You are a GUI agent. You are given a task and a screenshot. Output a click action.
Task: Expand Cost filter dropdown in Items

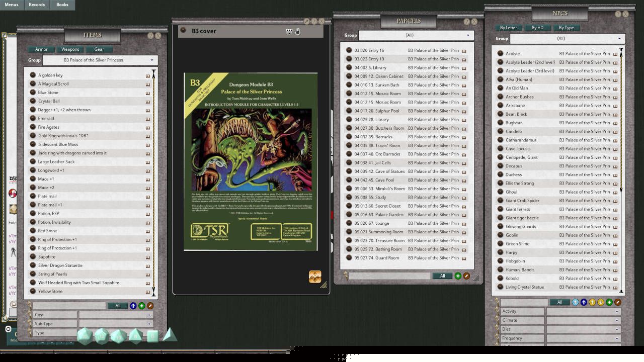point(116,315)
